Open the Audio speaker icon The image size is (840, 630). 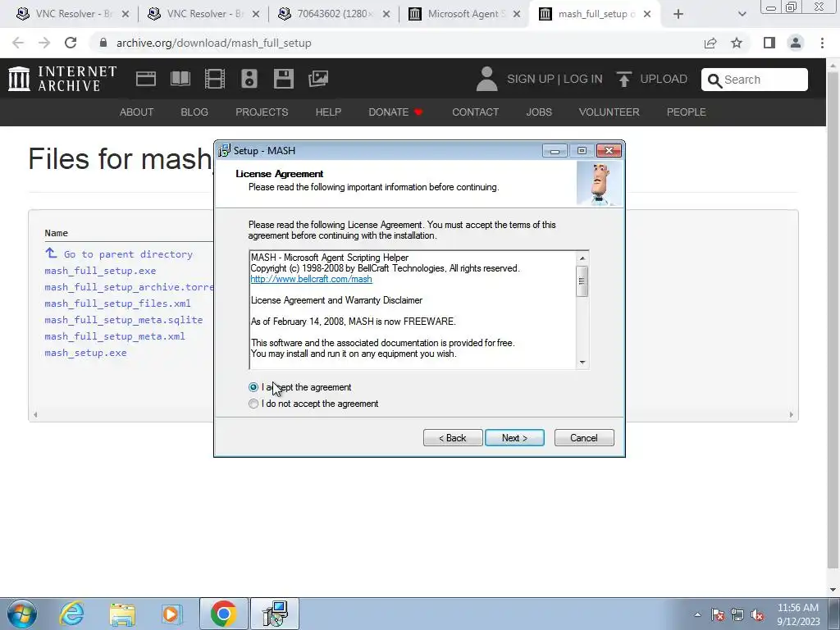(x=249, y=79)
